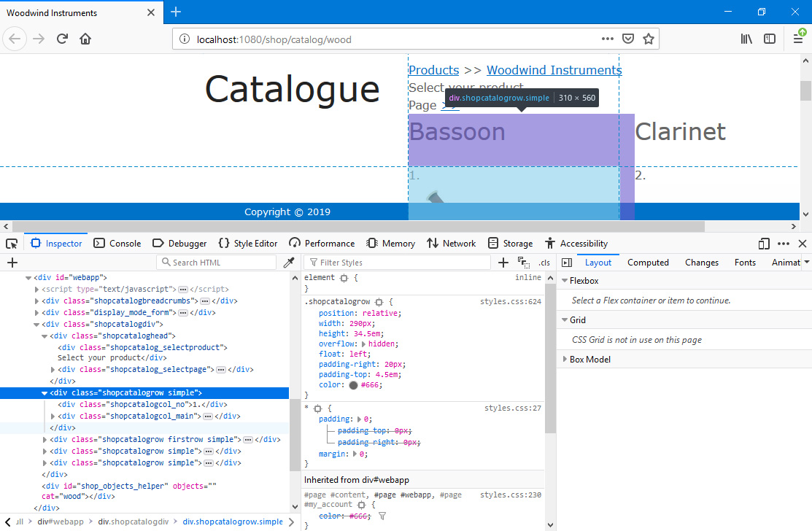Toggle responsive design mode
Screen dimensions: 812x531
pos(764,244)
